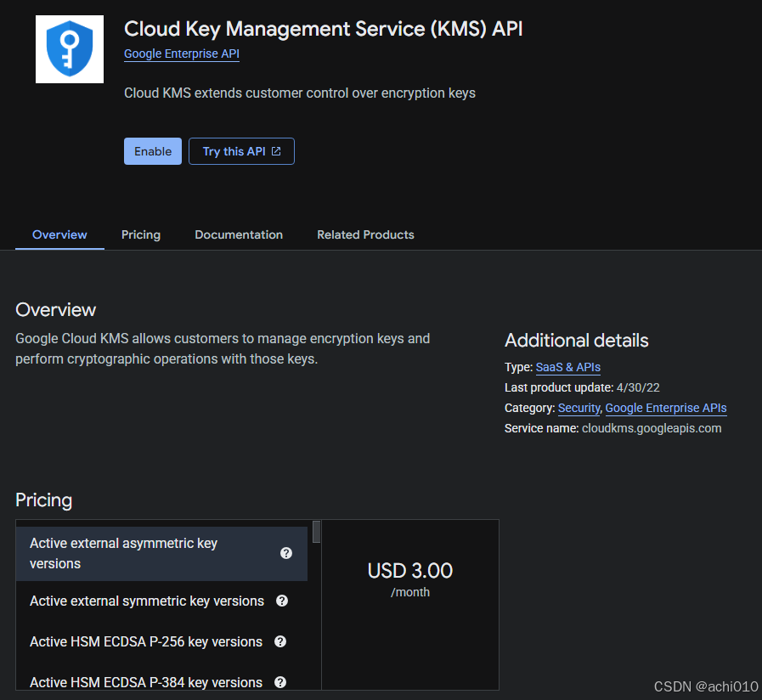Select Active external symmetric key versions row

(161, 601)
